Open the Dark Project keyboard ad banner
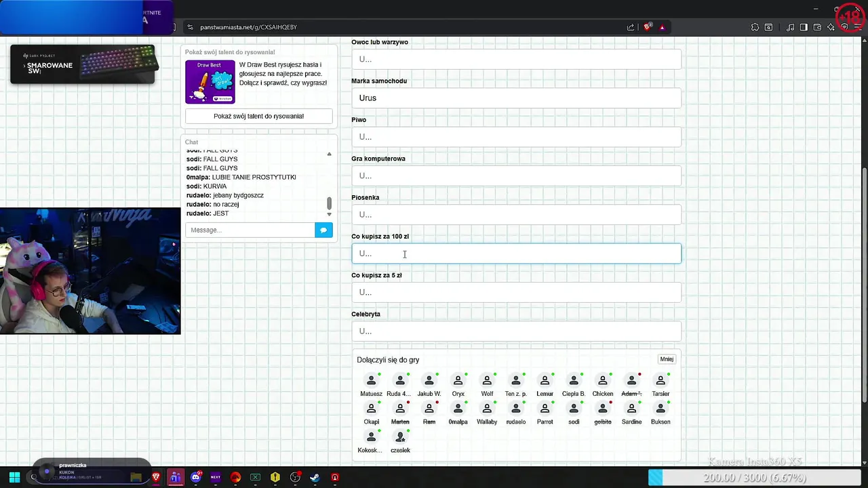This screenshot has width=868, height=488. point(83,65)
